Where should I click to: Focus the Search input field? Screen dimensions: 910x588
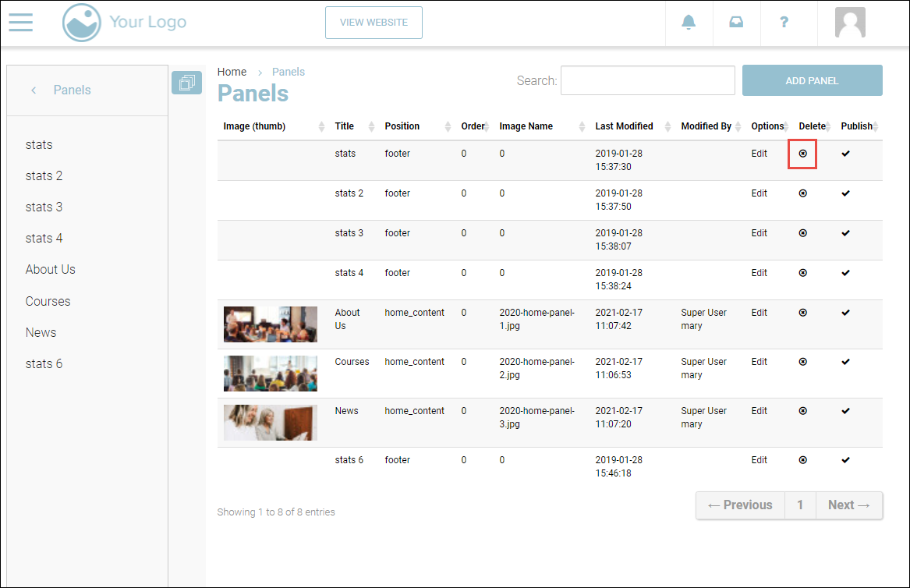pyautogui.click(x=647, y=80)
